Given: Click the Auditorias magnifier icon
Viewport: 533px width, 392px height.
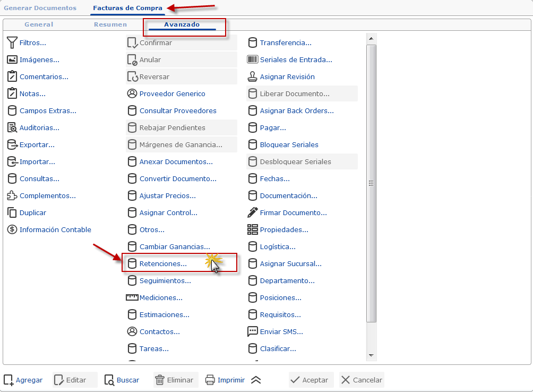Looking at the screenshot, I should point(12,127).
